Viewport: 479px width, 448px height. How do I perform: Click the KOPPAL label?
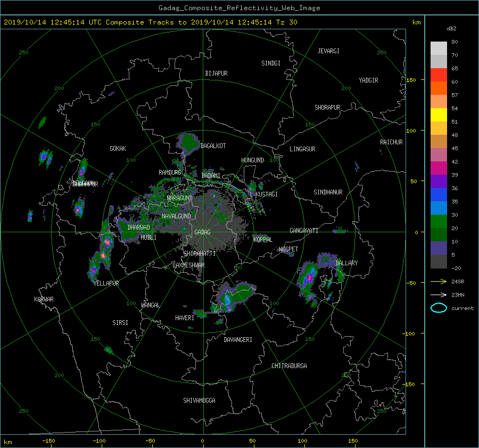pyautogui.click(x=263, y=239)
